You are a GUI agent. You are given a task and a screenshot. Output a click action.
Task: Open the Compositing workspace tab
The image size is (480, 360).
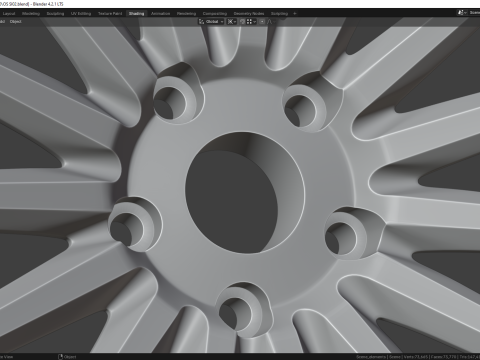tap(215, 14)
